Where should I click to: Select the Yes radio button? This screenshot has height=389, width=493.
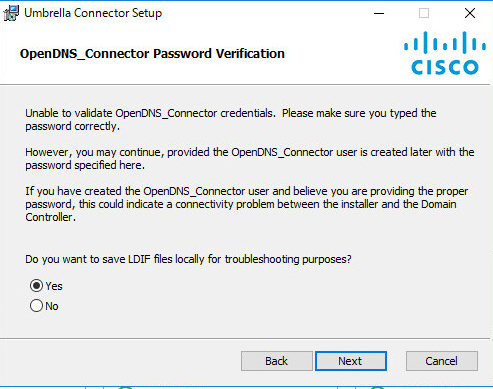(x=36, y=286)
